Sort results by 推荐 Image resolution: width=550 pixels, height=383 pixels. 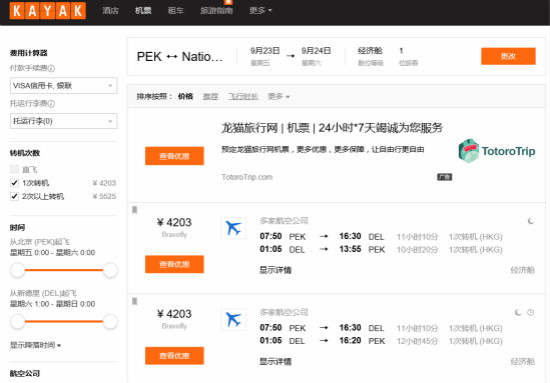pos(210,96)
